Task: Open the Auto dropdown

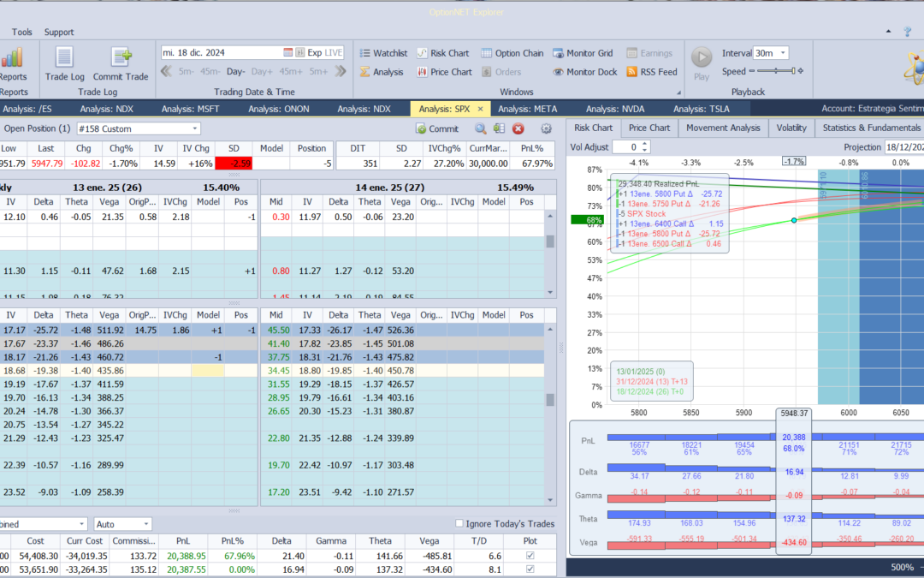Action: click(x=145, y=524)
